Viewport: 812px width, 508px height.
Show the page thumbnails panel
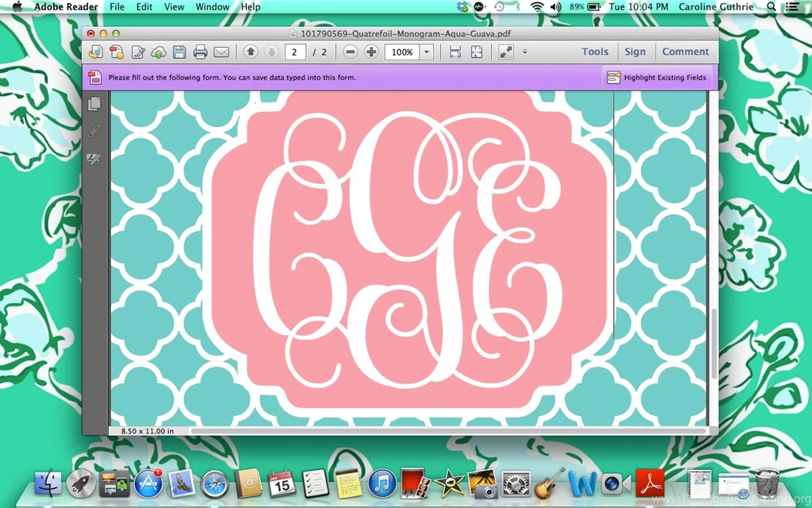(94, 103)
